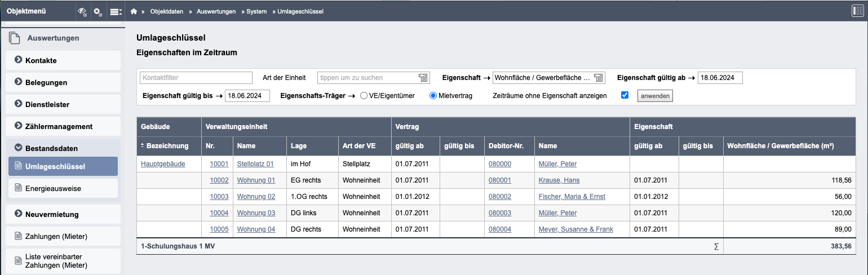Click the circled X icon in top bar
Screen dimensions: 868x275
(x=98, y=11)
